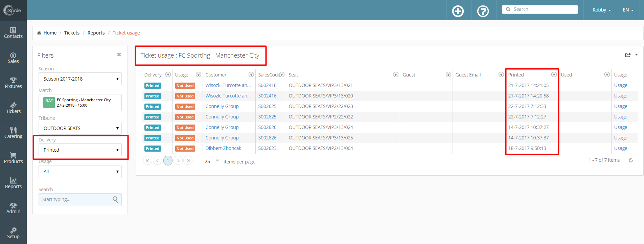Sort by Printed column header
Image resolution: width=644 pixels, height=244 pixels.
pyautogui.click(x=516, y=75)
